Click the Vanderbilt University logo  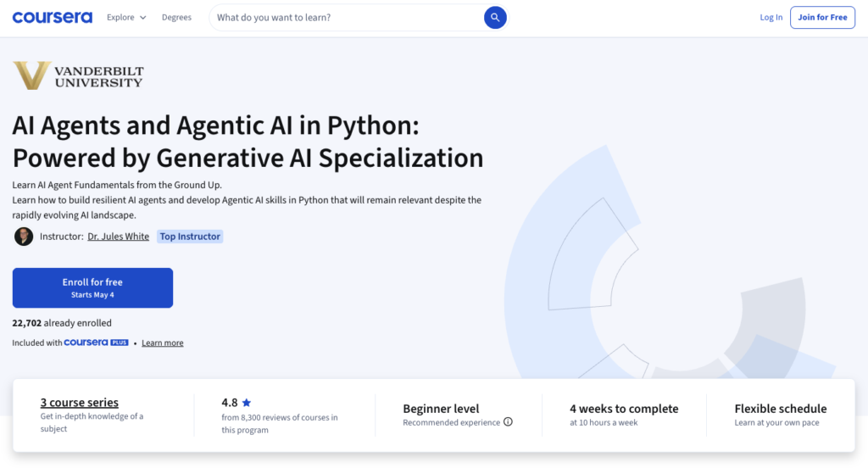(x=78, y=75)
